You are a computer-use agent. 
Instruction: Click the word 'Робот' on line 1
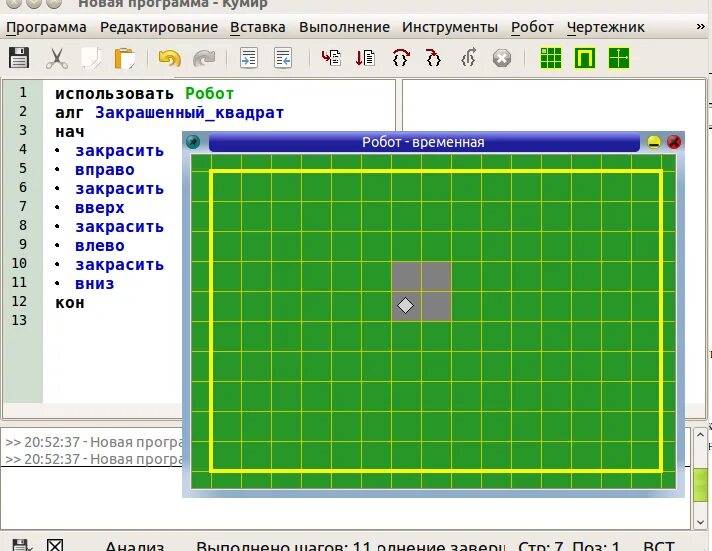209,94
